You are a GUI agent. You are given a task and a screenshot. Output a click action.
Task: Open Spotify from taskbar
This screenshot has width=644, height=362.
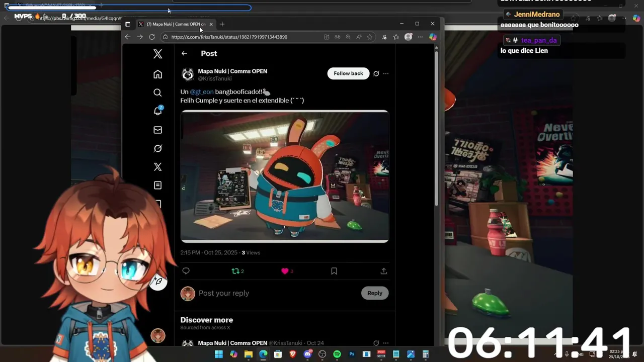tap(337, 354)
